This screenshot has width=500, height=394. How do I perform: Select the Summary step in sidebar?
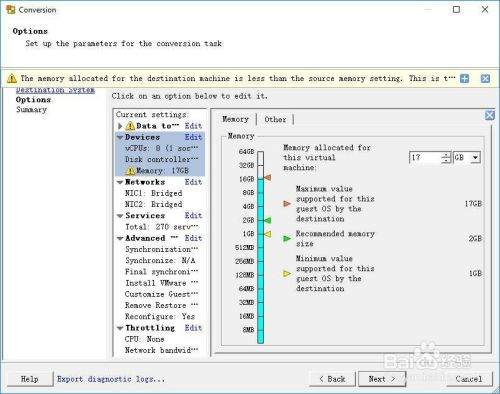pos(31,110)
